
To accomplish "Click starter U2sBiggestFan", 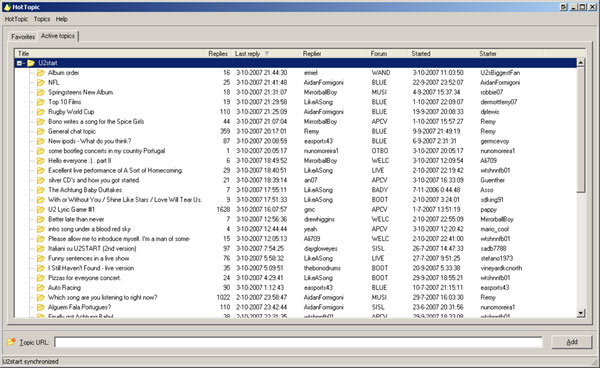I will [x=500, y=73].
